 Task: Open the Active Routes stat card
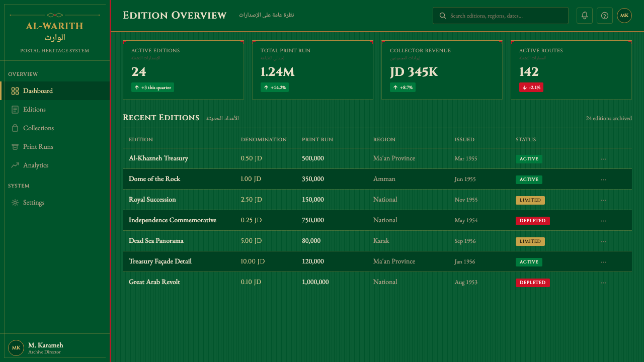(571, 70)
